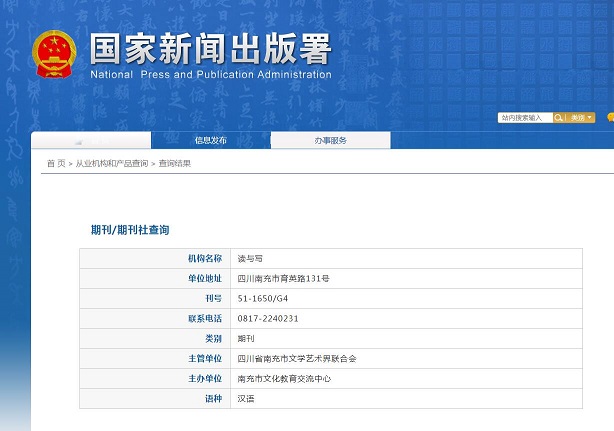The height and width of the screenshot is (431, 614).
Task: Click the phone number 0817-2240231
Action: (268, 319)
